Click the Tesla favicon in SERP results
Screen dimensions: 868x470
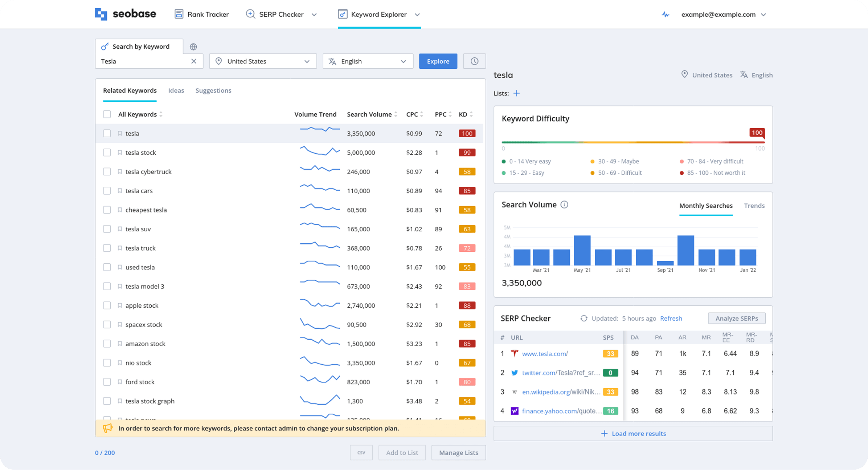515,353
